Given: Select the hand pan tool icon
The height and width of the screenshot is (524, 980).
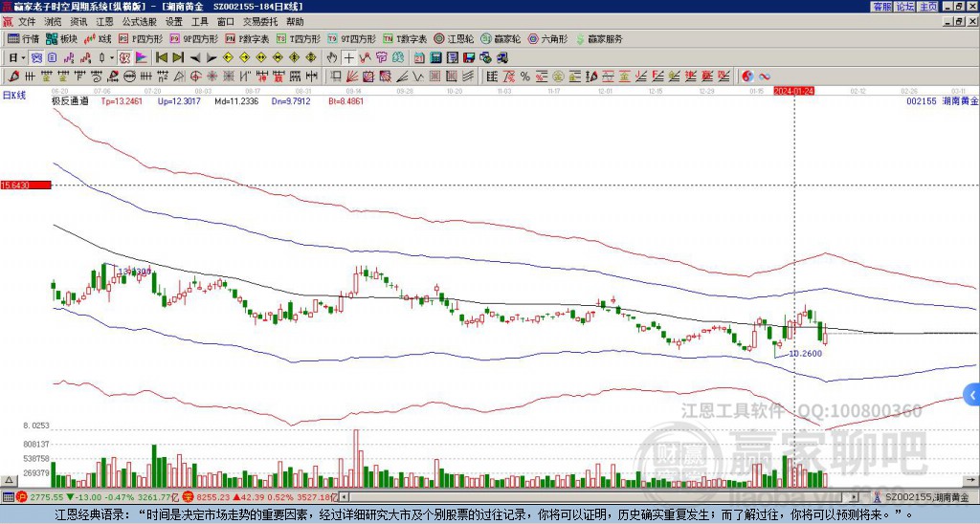Looking at the screenshot, I should (332, 57).
